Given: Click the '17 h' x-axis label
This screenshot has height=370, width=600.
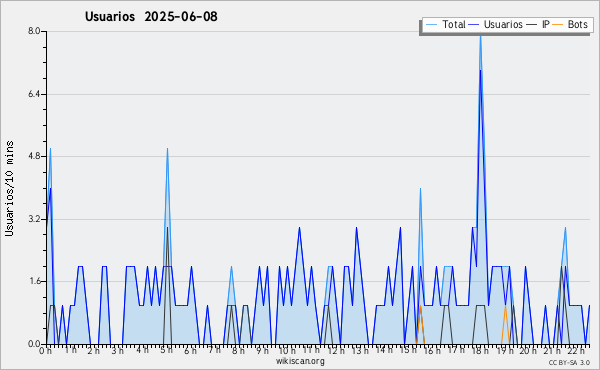Looking at the screenshot, I should point(457,350).
